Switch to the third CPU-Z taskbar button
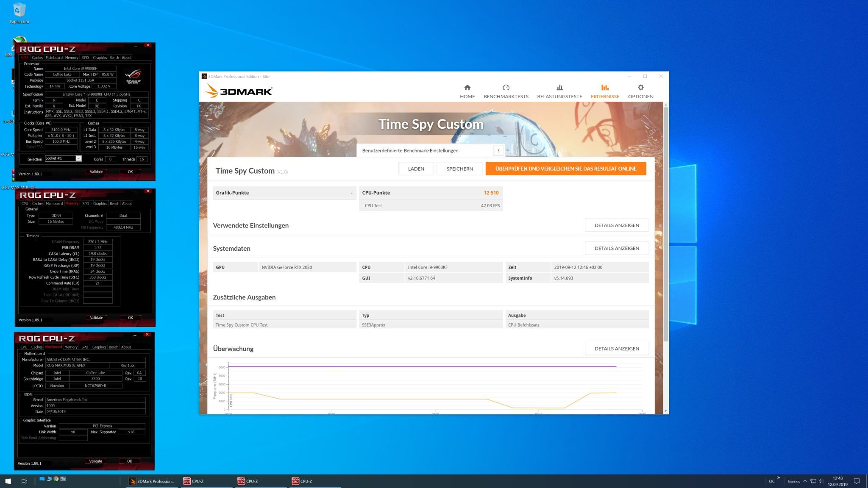 [x=315, y=481]
